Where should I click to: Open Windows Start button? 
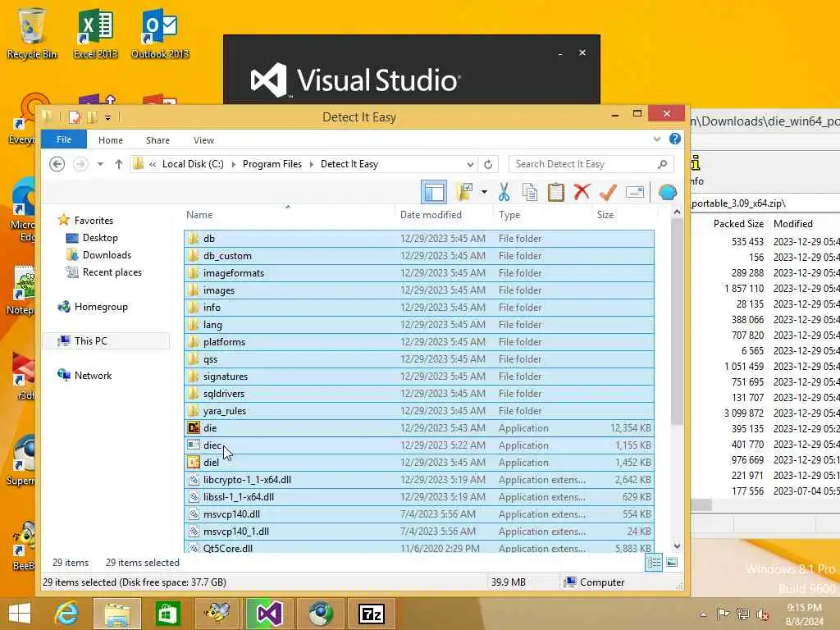pos(20,614)
